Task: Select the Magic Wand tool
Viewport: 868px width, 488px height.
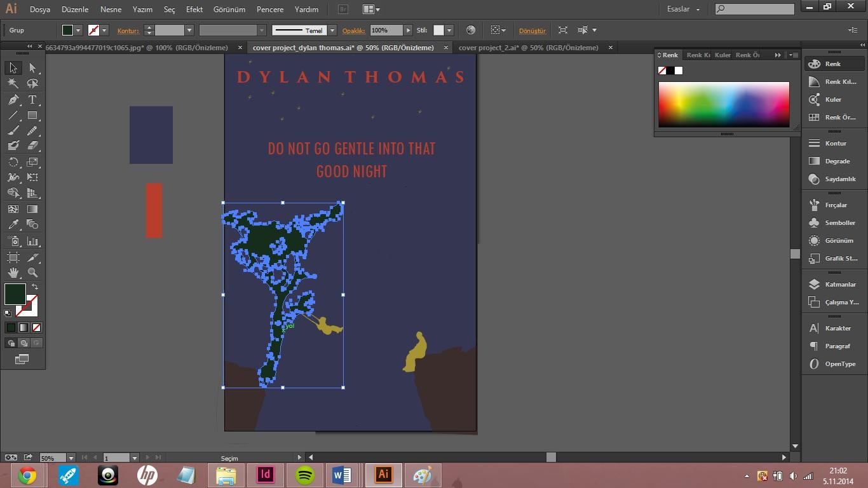Action: (x=13, y=83)
